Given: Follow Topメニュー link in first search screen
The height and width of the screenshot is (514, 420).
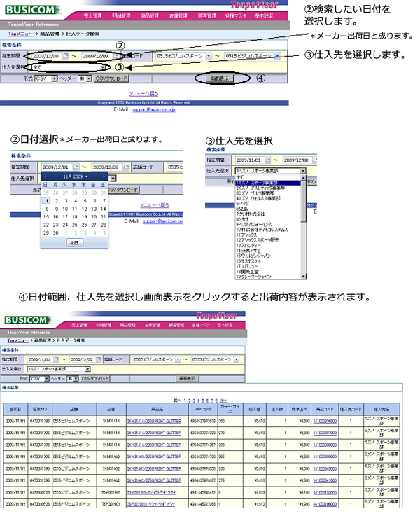Looking at the screenshot, I should [21, 34].
